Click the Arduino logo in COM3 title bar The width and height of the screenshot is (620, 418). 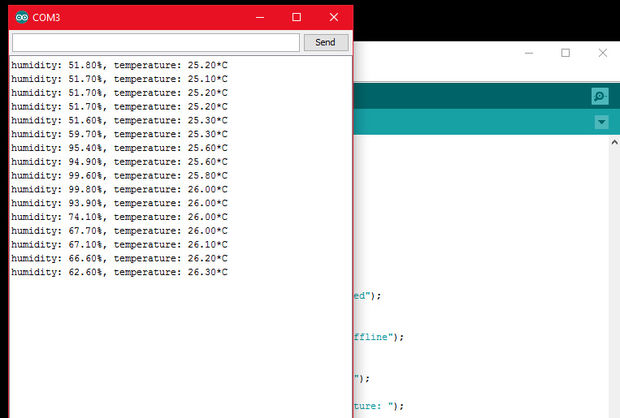(x=22, y=17)
